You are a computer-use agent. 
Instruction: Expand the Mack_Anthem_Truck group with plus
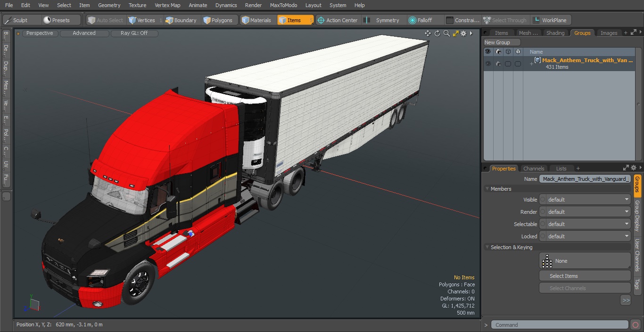click(531, 64)
